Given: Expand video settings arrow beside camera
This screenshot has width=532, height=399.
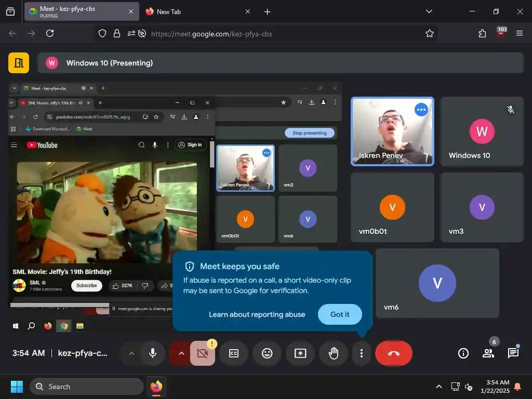Looking at the screenshot, I should pyautogui.click(x=181, y=353).
